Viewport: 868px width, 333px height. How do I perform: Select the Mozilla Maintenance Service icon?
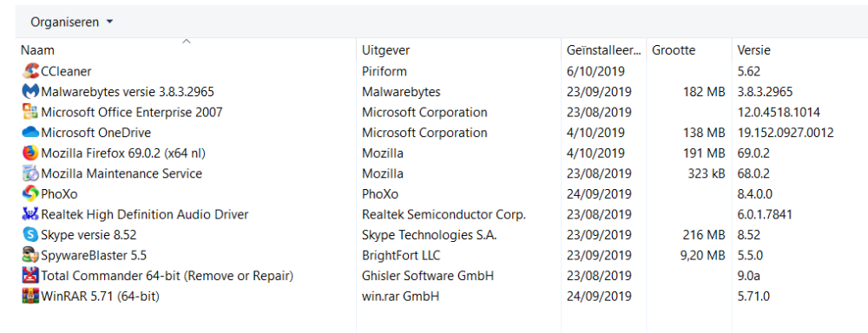30,173
